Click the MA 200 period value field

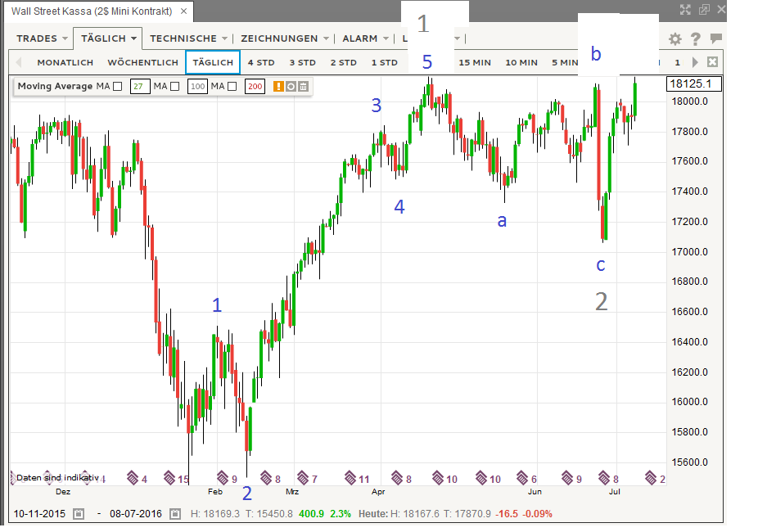(254, 86)
